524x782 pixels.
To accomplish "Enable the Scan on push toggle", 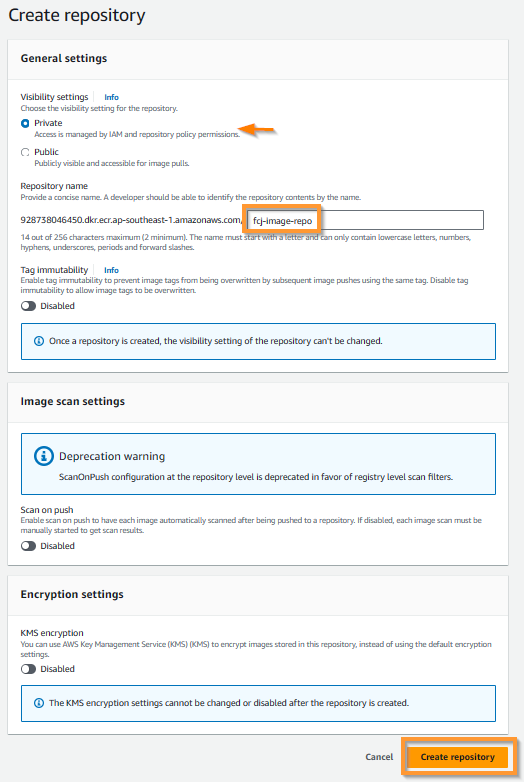I will pos(28,546).
